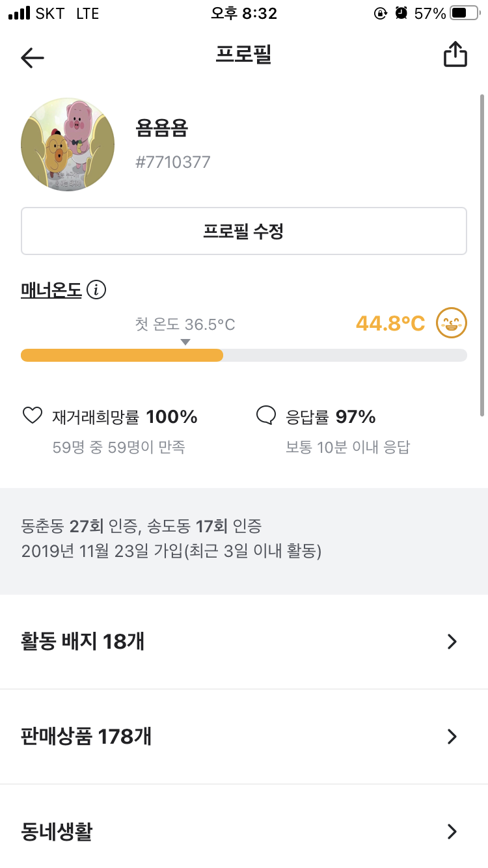Tap the 44.8°C temperature value

point(390,323)
